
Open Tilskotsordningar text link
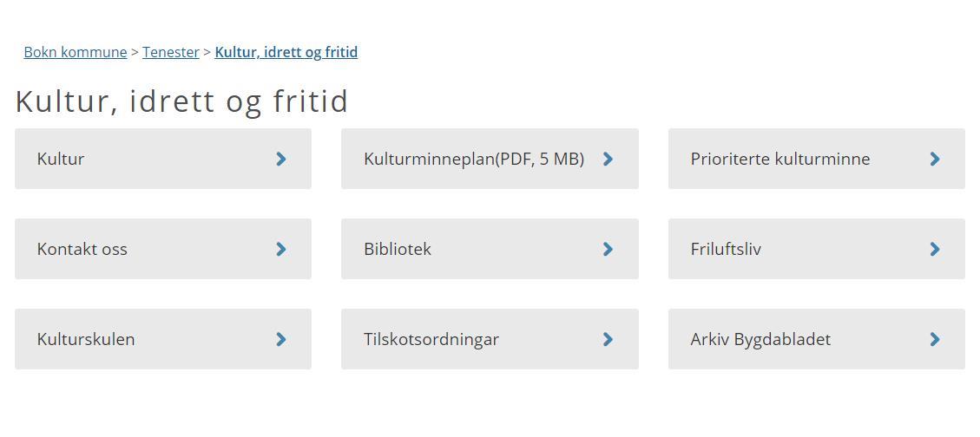431,339
